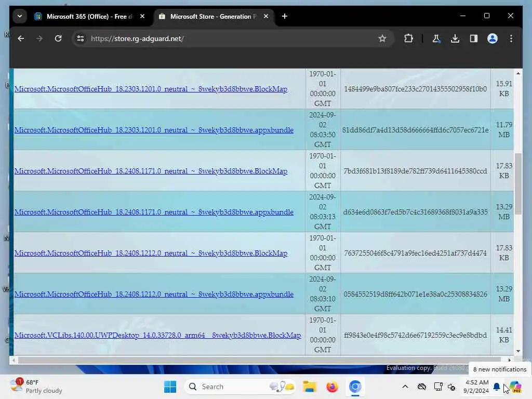The height and width of the screenshot is (399, 532).
Task: Click the horizontal scroll left arrow
Action: (13, 360)
